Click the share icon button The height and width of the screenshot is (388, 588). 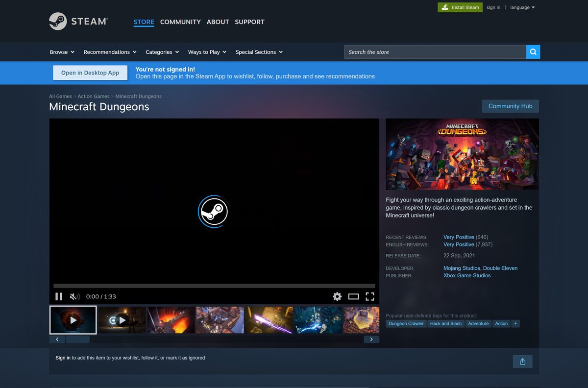(x=522, y=362)
